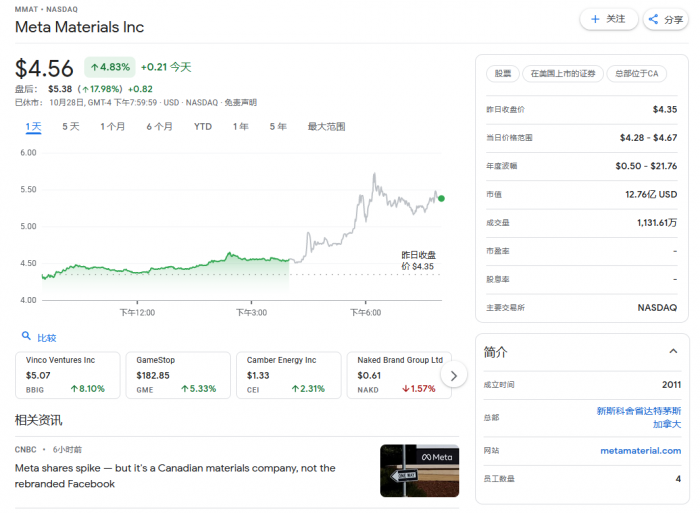Open the Vinco Ventures Inc stock card
This screenshot has width=700, height=513.
point(67,374)
